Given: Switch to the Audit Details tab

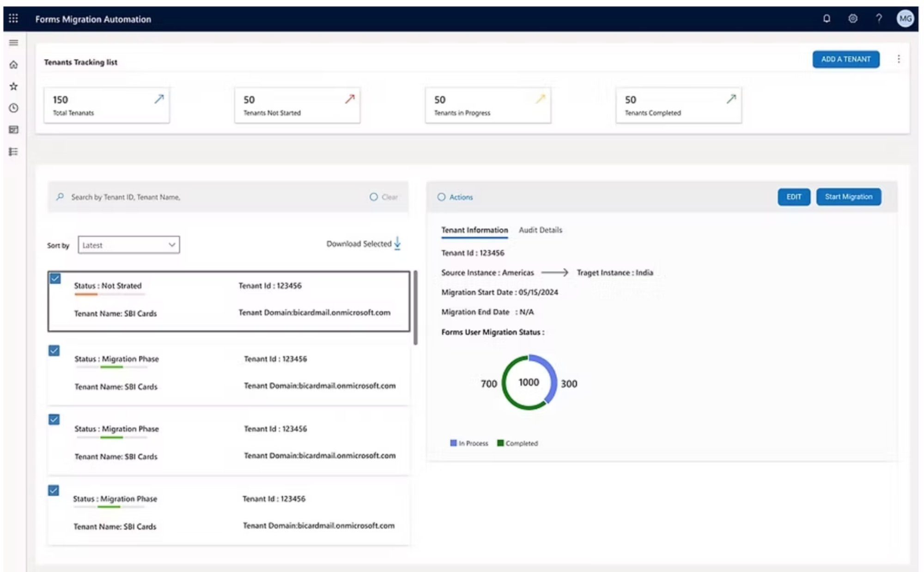Looking at the screenshot, I should (x=540, y=230).
